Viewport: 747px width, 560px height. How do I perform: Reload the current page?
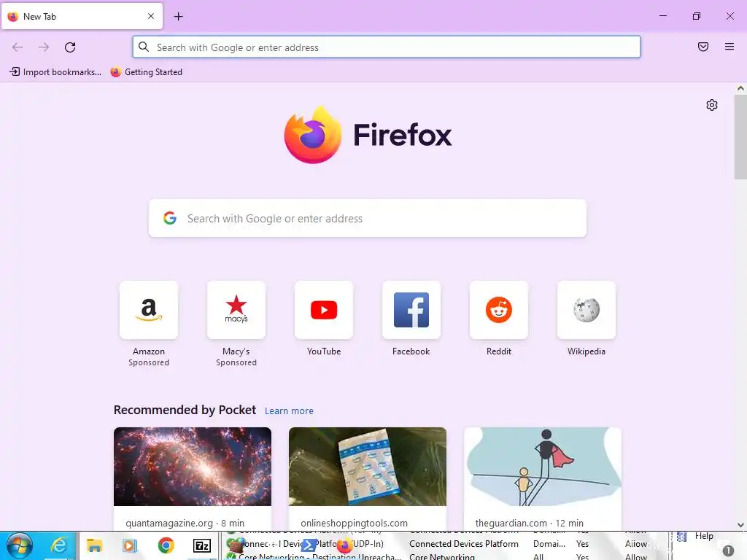click(70, 47)
